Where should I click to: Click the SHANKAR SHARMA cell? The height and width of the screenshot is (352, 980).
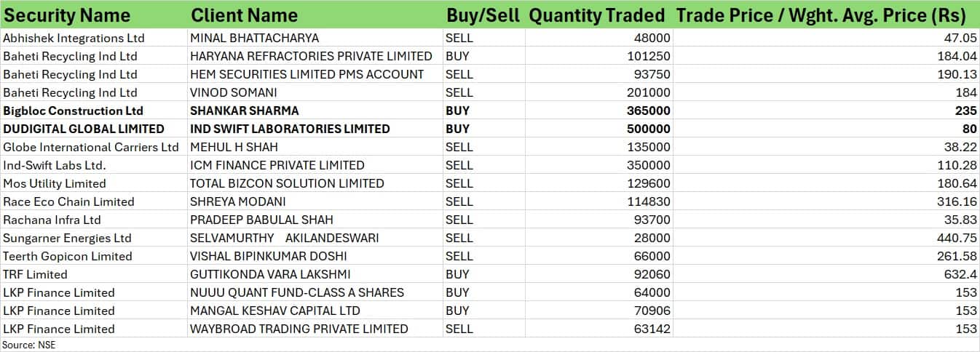coord(244,111)
